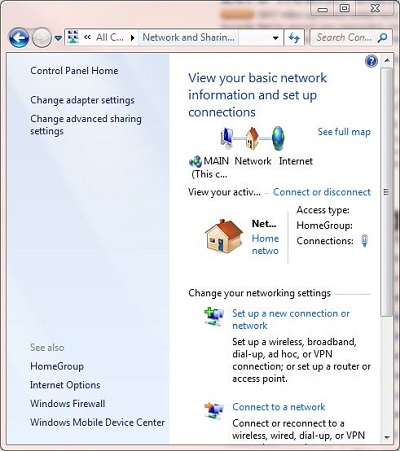400x451 pixels.
Task: Focus the Search Control Panel field
Action: pyautogui.click(x=345, y=38)
